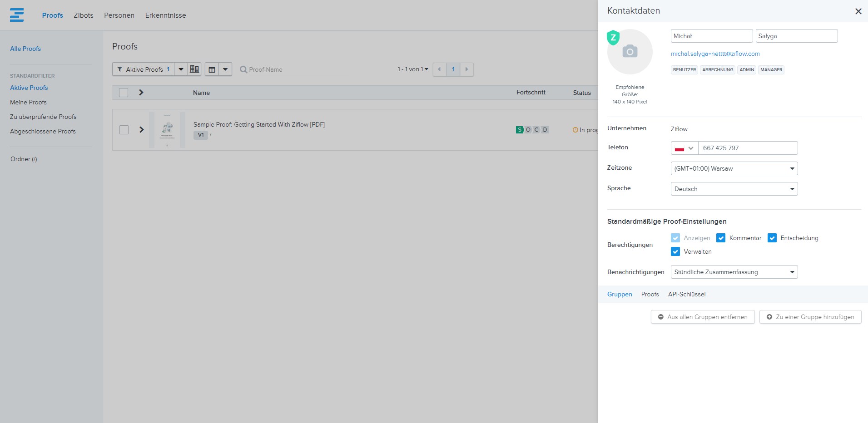Click the camera icon to upload photo
The width and height of the screenshot is (868, 423).
tap(630, 51)
